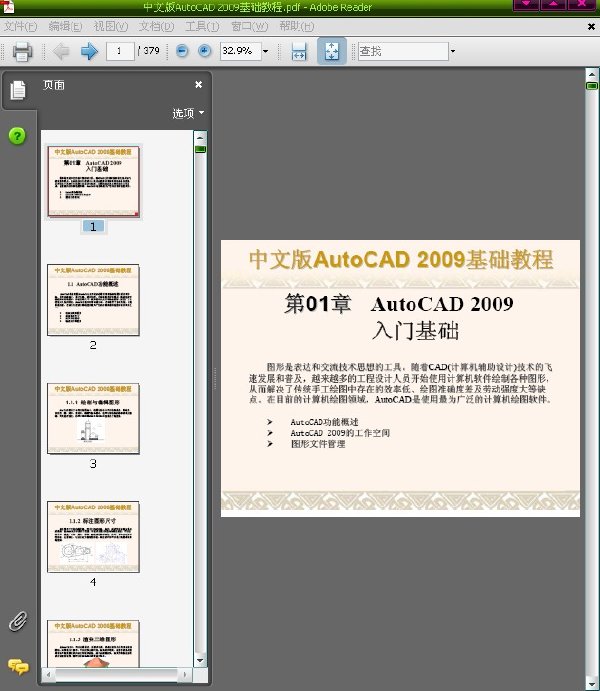
Task: Close the document with menu bar X
Action: [x=591, y=27]
